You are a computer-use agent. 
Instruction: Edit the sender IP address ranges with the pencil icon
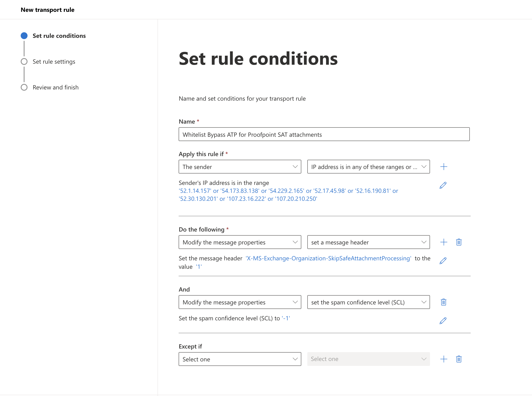click(443, 185)
